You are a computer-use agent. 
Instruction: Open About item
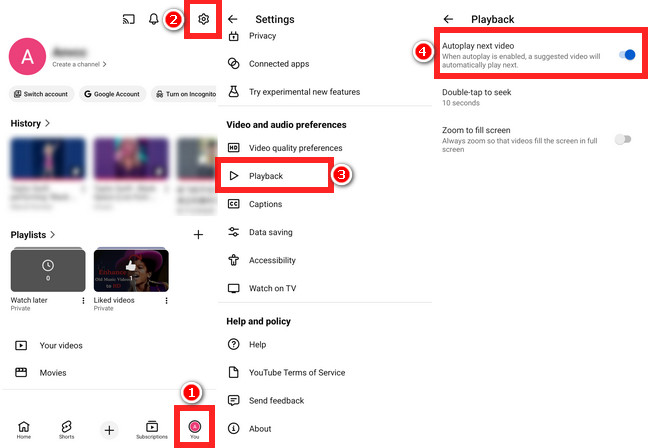325,429
